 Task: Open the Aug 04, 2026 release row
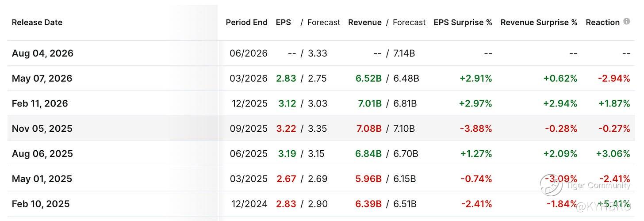click(321, 53)
